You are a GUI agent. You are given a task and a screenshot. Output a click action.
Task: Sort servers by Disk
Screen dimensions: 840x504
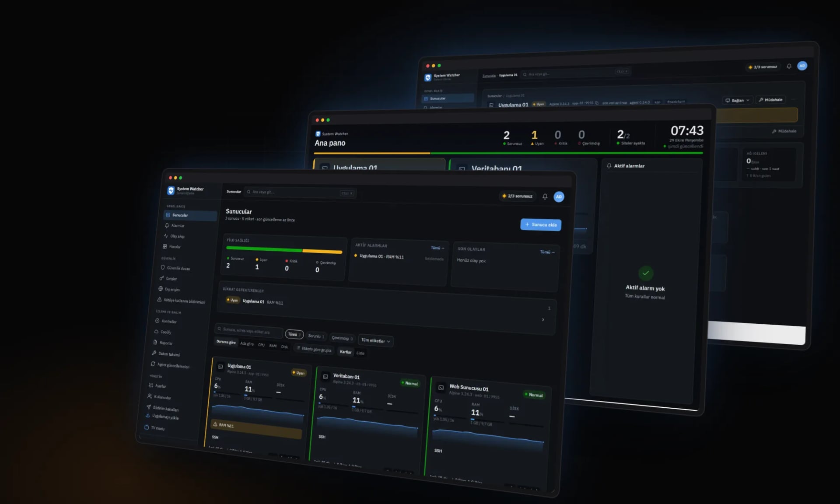point(284,346)
